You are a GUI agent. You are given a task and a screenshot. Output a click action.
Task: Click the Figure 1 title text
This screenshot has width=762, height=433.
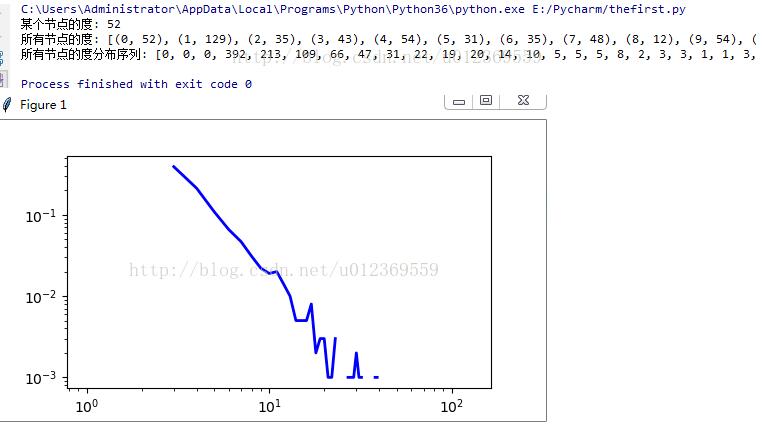pyautogui.click(x=43, y=105)
